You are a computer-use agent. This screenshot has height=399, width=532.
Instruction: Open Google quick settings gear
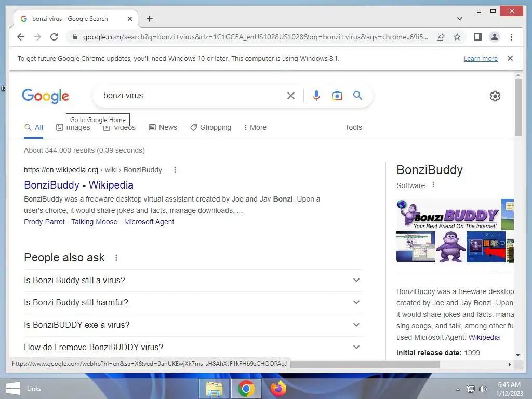coord(495,96)
